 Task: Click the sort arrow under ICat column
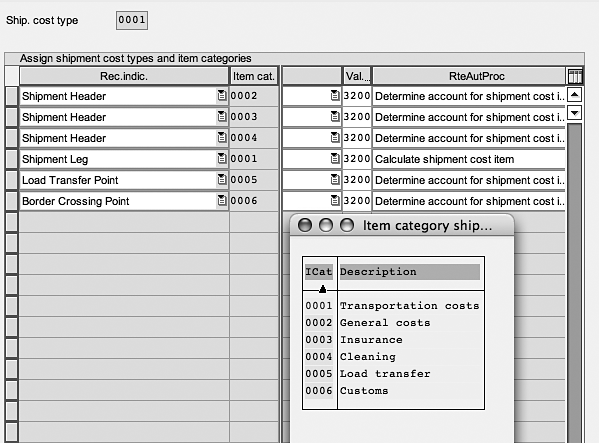click(x=322, y=289)
